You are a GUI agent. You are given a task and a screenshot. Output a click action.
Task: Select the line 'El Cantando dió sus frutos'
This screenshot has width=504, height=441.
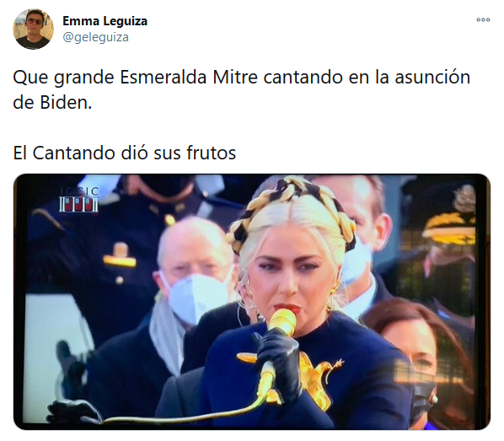click(125, 153)
